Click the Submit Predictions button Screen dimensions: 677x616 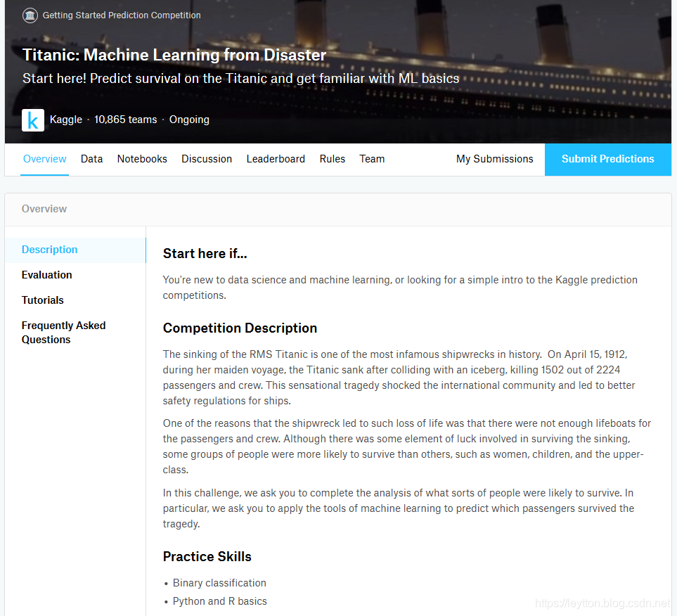click(x=608, y=160)
